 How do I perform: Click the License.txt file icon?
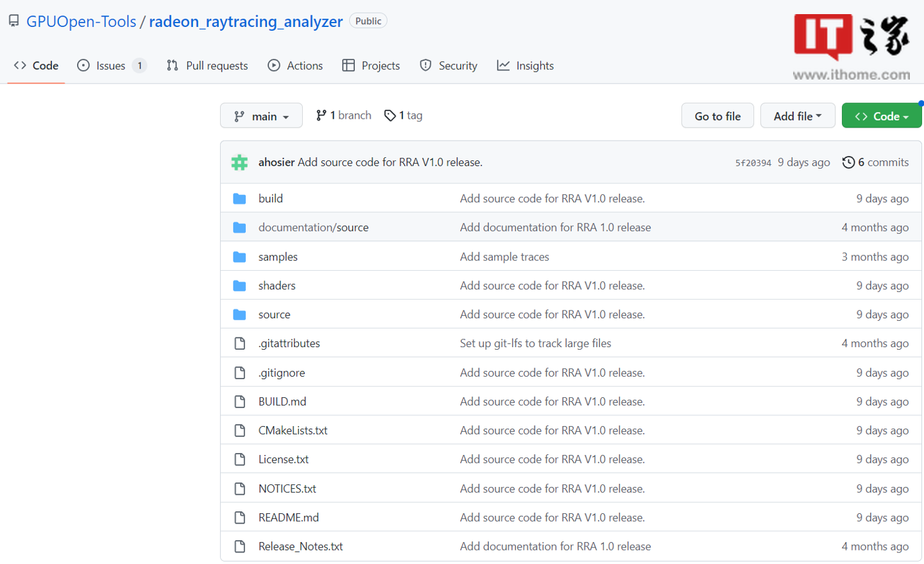coord(240,459)
